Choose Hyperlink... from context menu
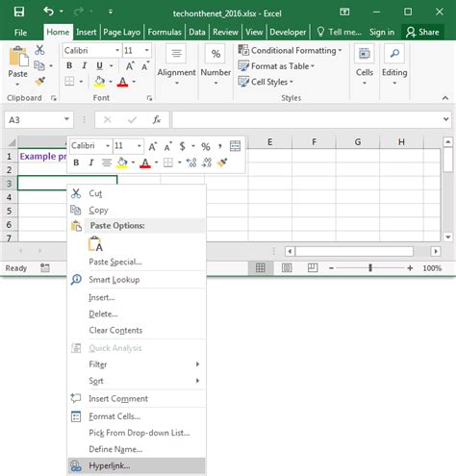Screen dimensions: 456x476 [x=137, y=465]
